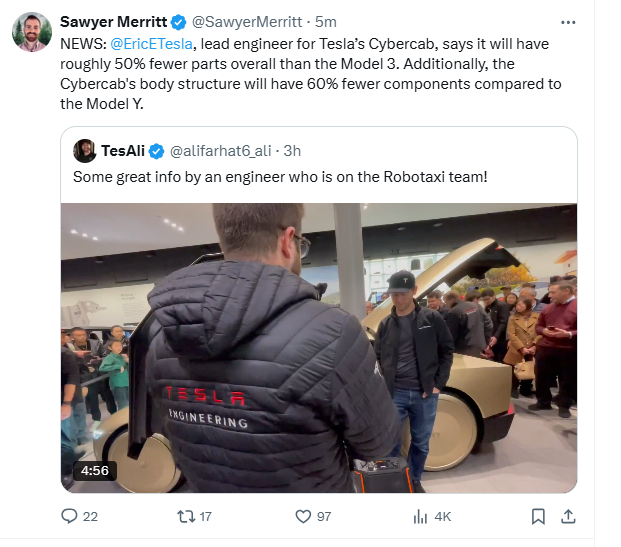
Task: Click the repost arrows icon
Action: (x=186, y=517)
